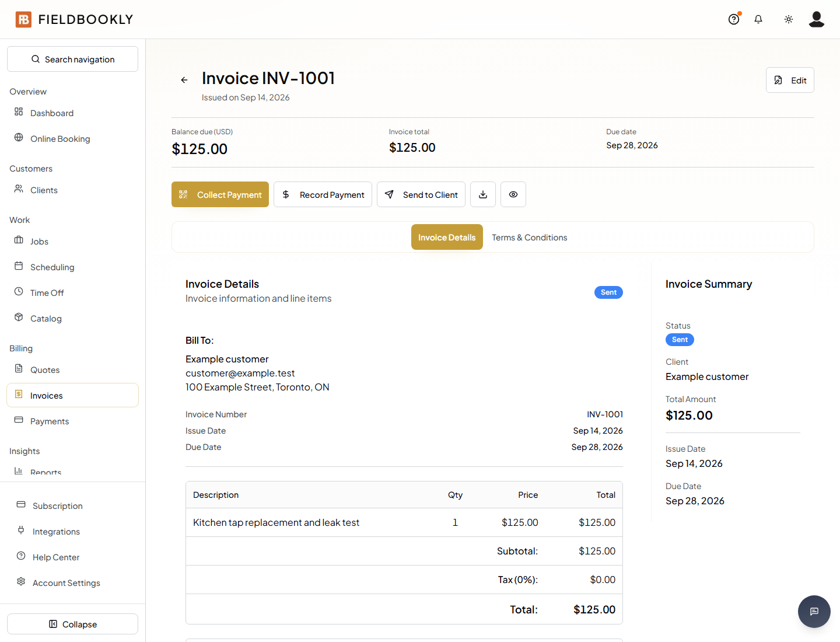Viewport: 840px width, 642px height.
Task: Open Help Center in the sidebar
Action: click(72, 557)
